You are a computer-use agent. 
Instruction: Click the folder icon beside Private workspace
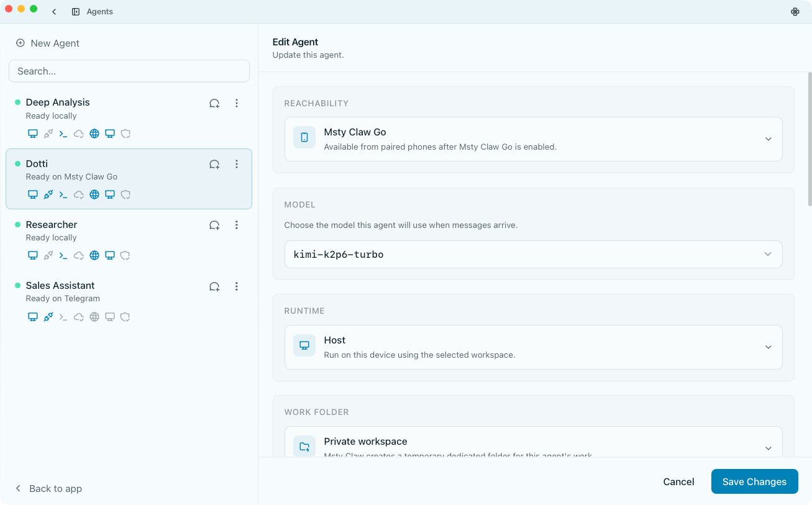(304, 447)
